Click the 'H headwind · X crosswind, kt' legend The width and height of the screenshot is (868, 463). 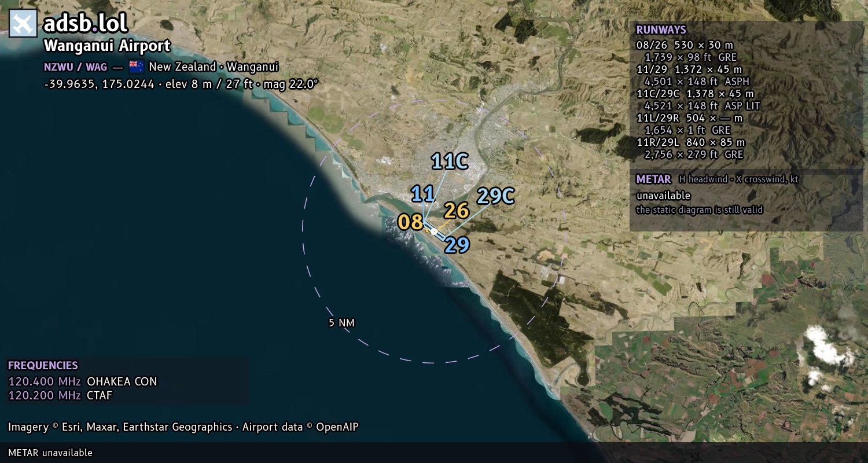(739, 179)
